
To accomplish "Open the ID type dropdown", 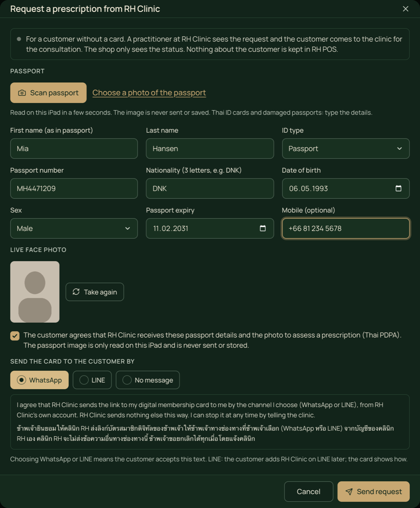I will 346,148.
